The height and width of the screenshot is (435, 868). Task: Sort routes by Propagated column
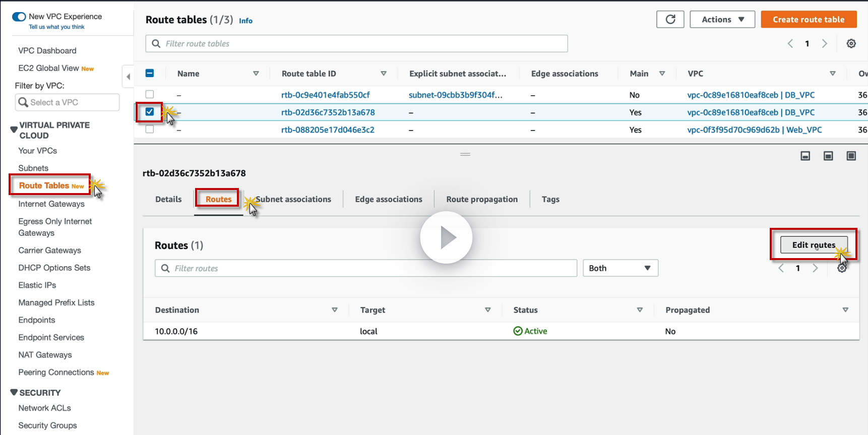point(845,310)
